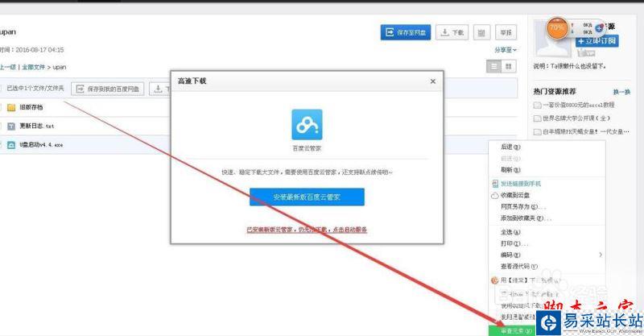Click 全部文件 breadcrumb link
This screenshot has width=644, height=336.
click(x=33, y=67)
